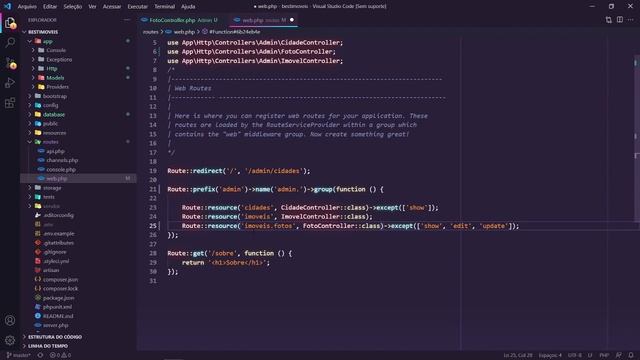Screen dimensions: 640x360
Task: Open the Editar menu
Action: point(50,6)
